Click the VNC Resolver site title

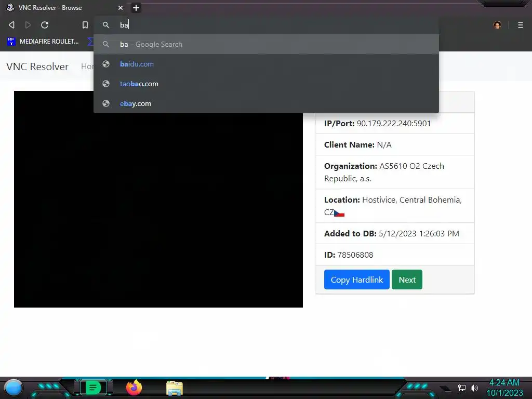tap(37, 66)
